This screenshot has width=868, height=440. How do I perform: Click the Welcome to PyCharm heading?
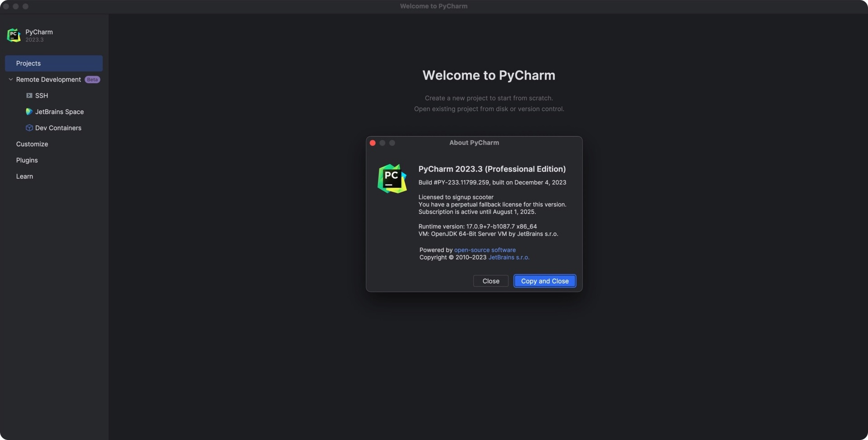489,75
